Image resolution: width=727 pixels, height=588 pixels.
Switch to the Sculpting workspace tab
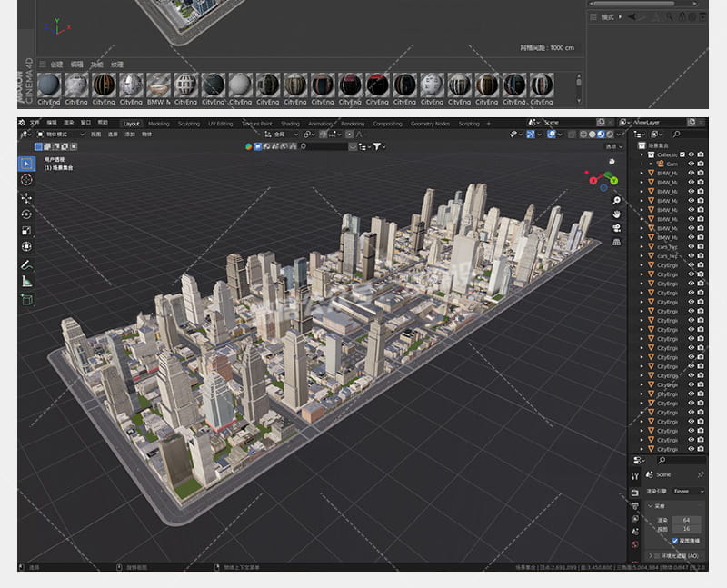tap(189, 124)
